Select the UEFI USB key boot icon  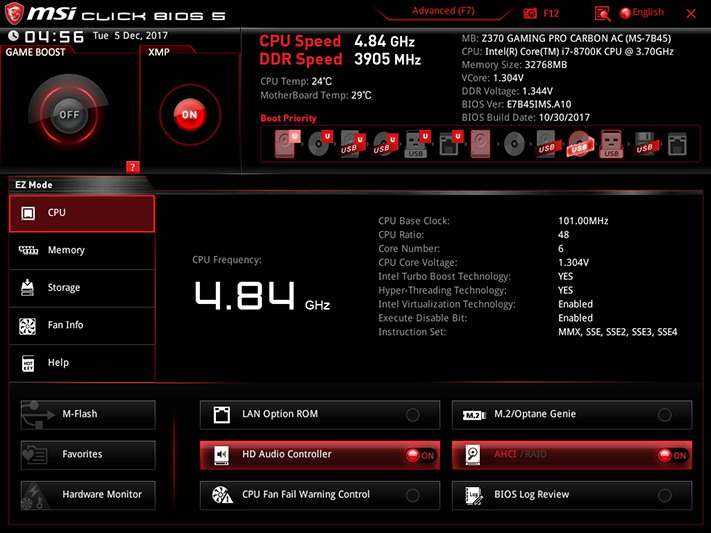[x=417, y=144]
